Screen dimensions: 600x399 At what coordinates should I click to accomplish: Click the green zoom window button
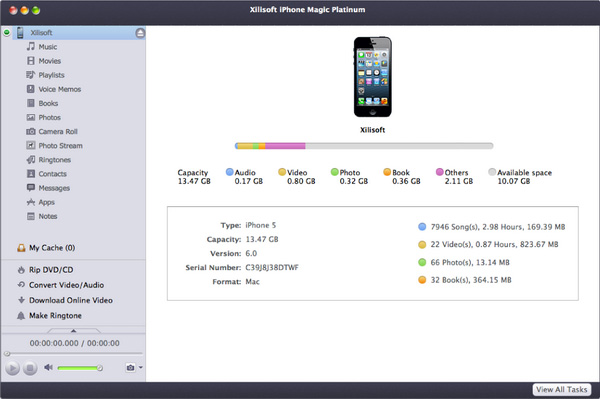36,10
